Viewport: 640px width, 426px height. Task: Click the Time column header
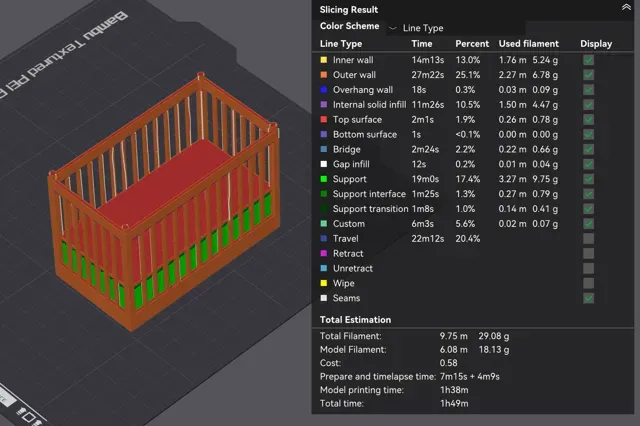(x=422, y=44)
